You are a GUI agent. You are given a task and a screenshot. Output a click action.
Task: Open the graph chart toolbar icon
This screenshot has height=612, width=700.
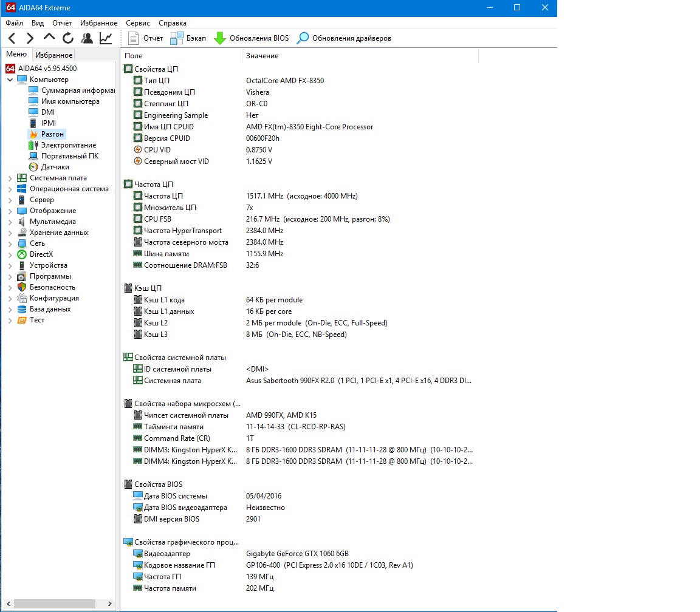point(106,38)
